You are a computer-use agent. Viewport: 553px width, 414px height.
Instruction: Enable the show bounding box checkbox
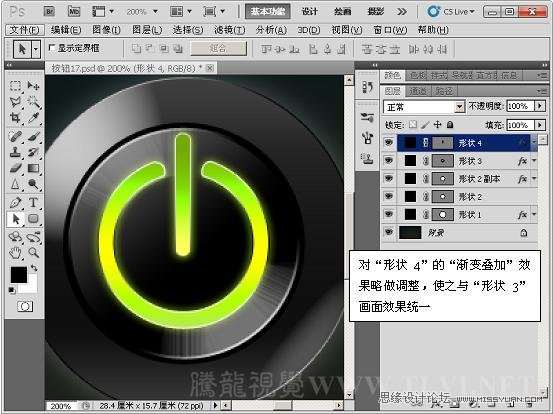pyautogui.click(x=51, y=48)
